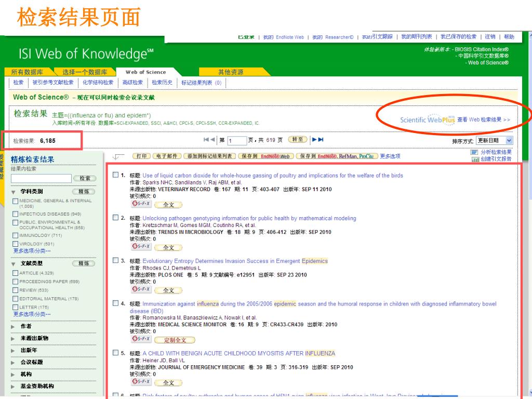Tick the ARTICLE document type filter
This screenshot has height=399, width=532.
(15, 273)
